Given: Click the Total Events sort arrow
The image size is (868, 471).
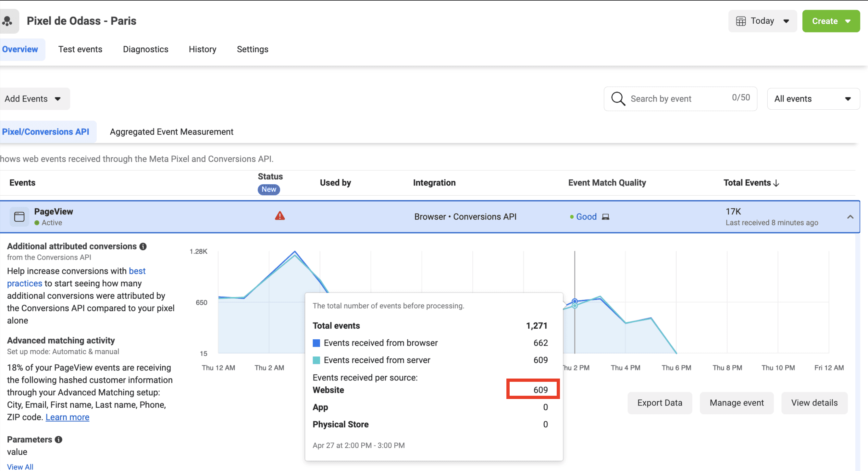Looking at the screenshot, I should (x=776, y=183).
